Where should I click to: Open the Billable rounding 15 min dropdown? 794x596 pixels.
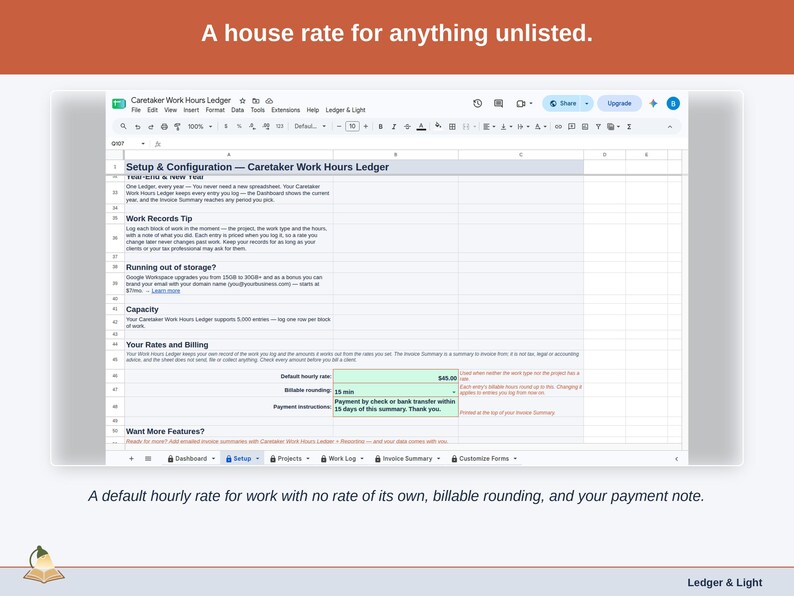[x=453, y=392]
